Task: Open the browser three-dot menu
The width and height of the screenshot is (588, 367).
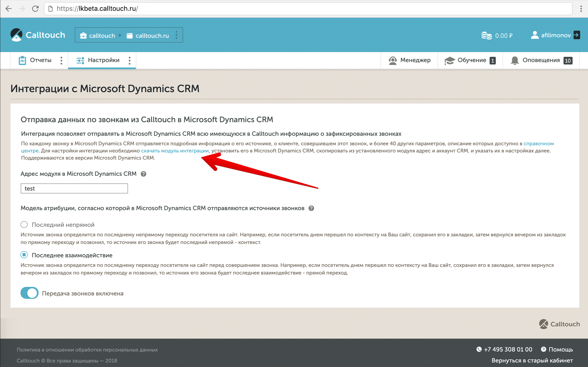Action: pos(581,9)
